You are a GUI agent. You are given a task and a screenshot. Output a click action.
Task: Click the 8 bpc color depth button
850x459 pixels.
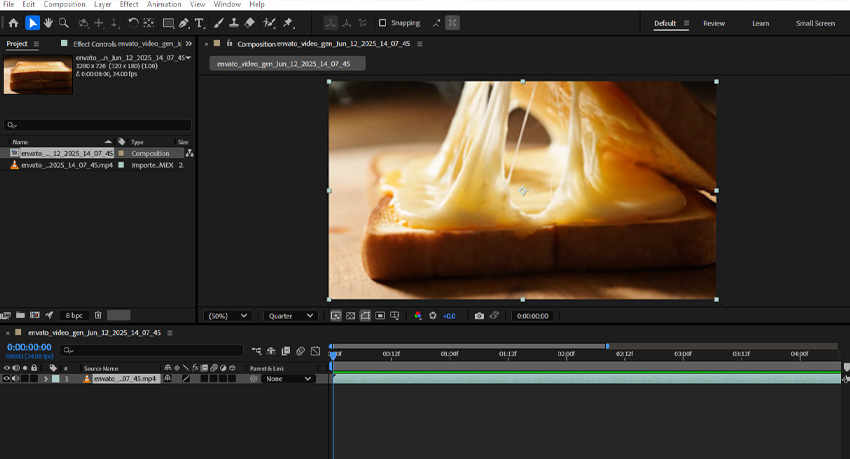point(74,315)
